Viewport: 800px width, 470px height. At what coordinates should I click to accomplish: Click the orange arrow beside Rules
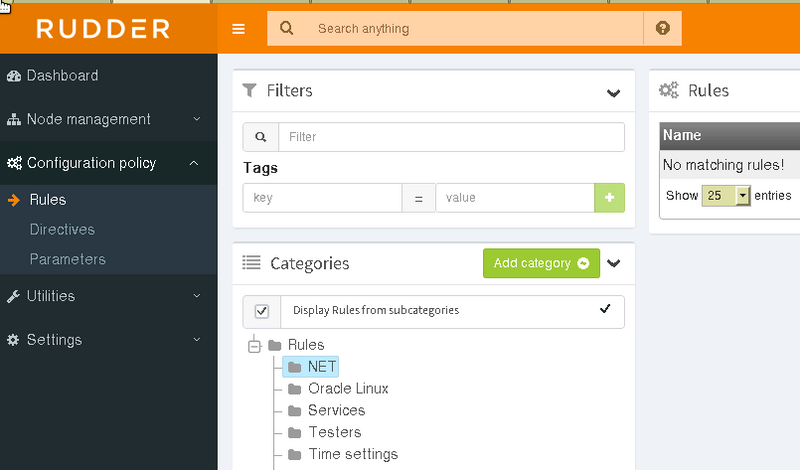[14, 200]
